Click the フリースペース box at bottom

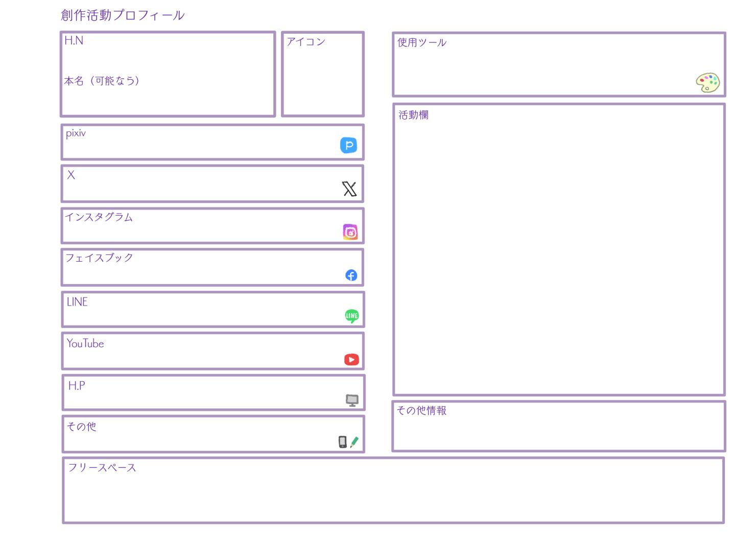(x=393, y=493)
